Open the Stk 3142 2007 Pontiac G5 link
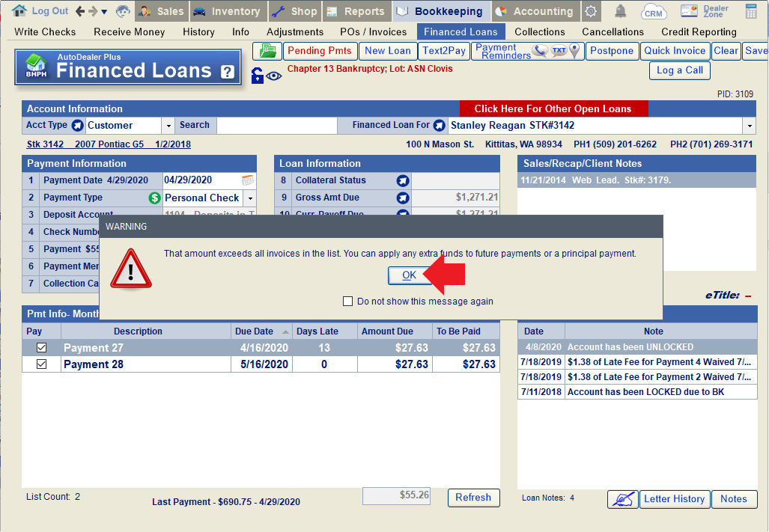Viewport: 769px width, 532px height. coord(109,144)
